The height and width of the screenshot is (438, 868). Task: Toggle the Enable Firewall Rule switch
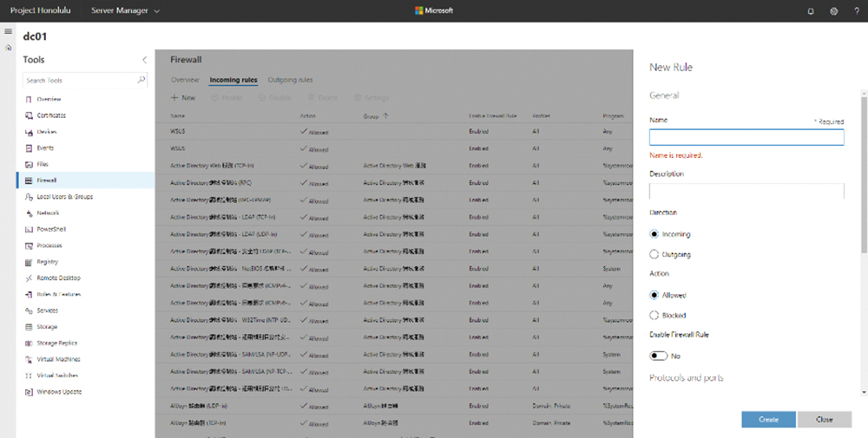(658, 356)
